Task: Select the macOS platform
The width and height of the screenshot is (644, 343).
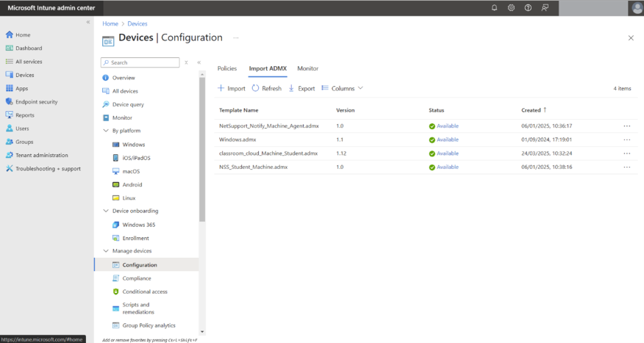Action: click(x=131, y=171)
